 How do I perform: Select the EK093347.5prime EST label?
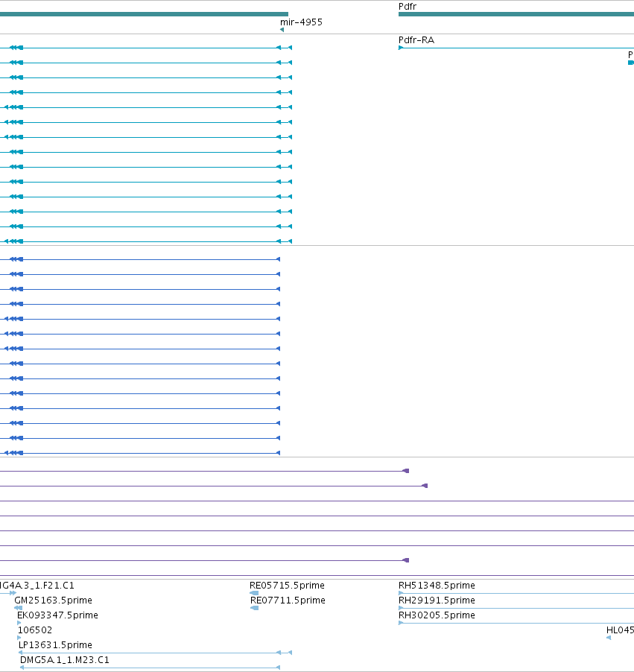pyautogui.click(x=57, y=615)
